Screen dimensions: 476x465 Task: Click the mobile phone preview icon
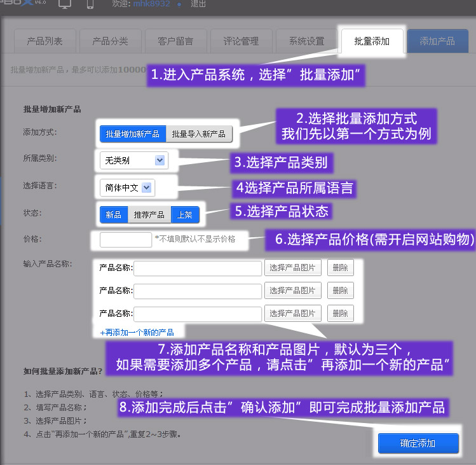tap(90, 4)
